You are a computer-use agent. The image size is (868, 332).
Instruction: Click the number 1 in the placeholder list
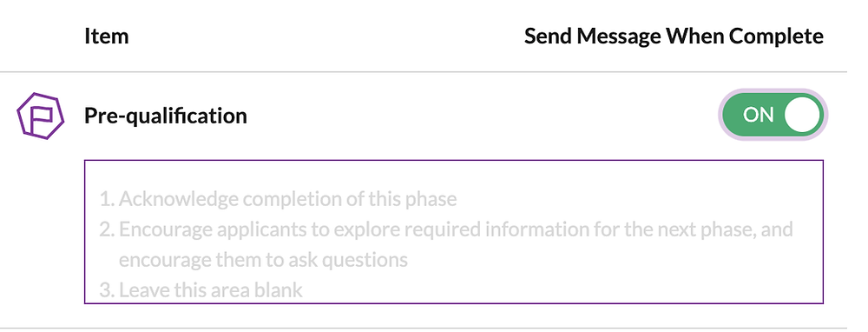click(106, 199)
